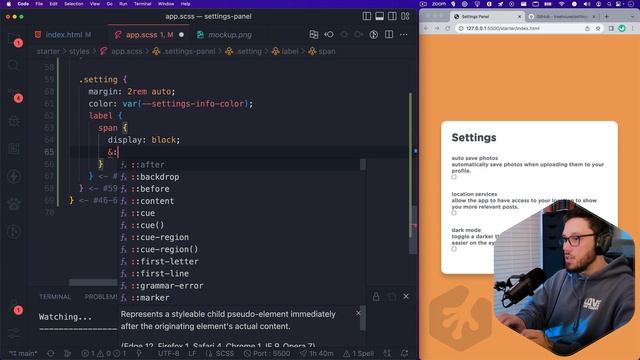The image size is (640, 360).
Task: Switch to mockup.png editor tab
Action: pyautogui.click(x=224, y=35)
